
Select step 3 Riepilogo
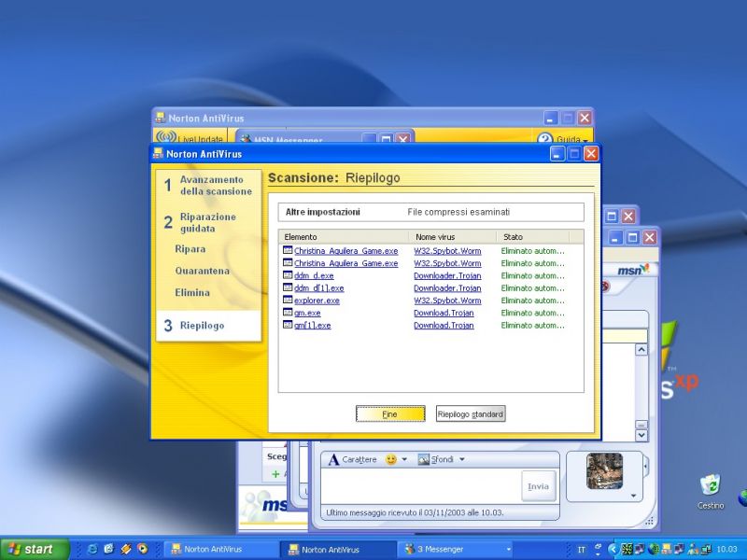tap(208, 326)
